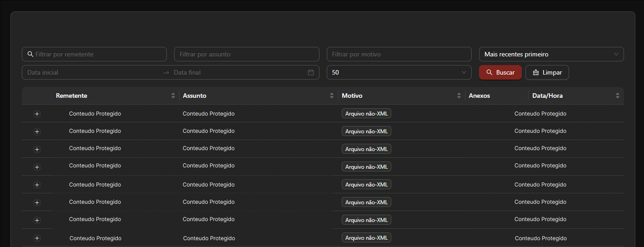Viewport: 644px width, 247px height.
Task: Click the Remetente column header label
Action: [x=71, y=96]
